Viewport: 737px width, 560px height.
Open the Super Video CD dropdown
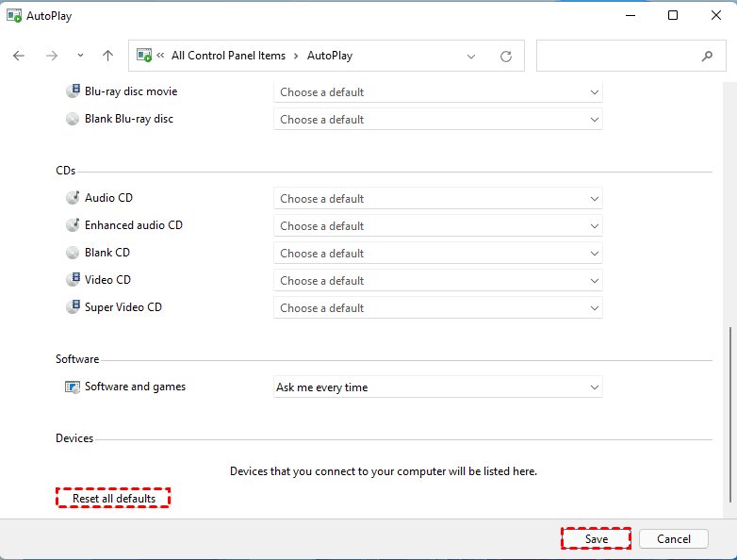tap(437, 308)
